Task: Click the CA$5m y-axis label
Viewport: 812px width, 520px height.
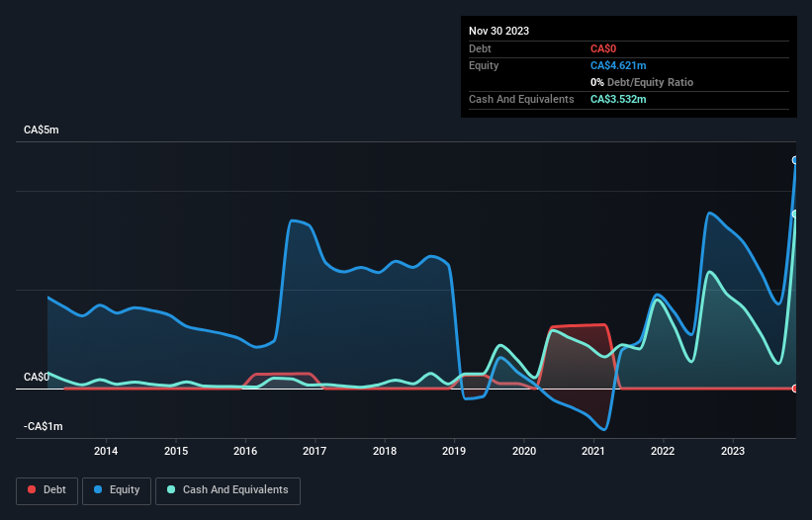Action: 42,130
